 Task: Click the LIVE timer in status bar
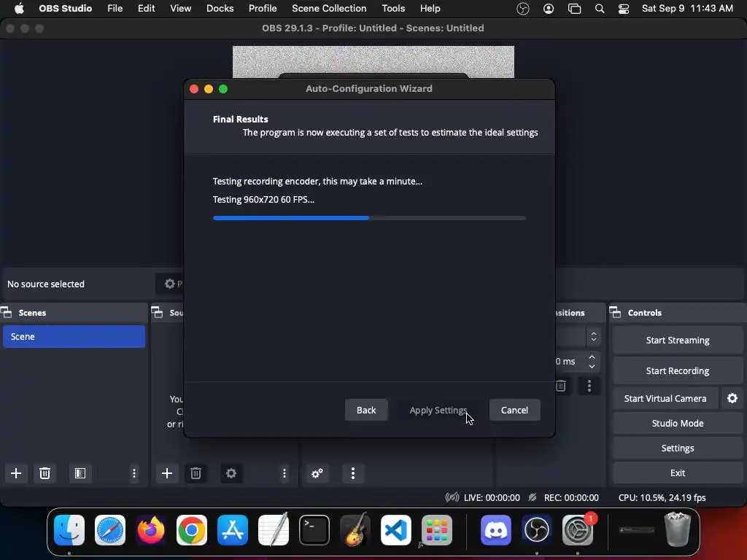492,497
